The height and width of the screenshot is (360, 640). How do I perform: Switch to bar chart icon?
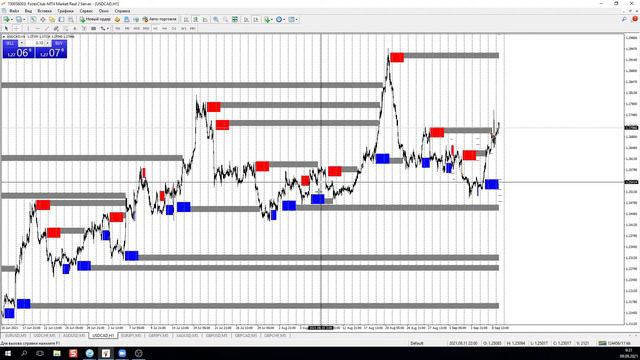point(186,19)
